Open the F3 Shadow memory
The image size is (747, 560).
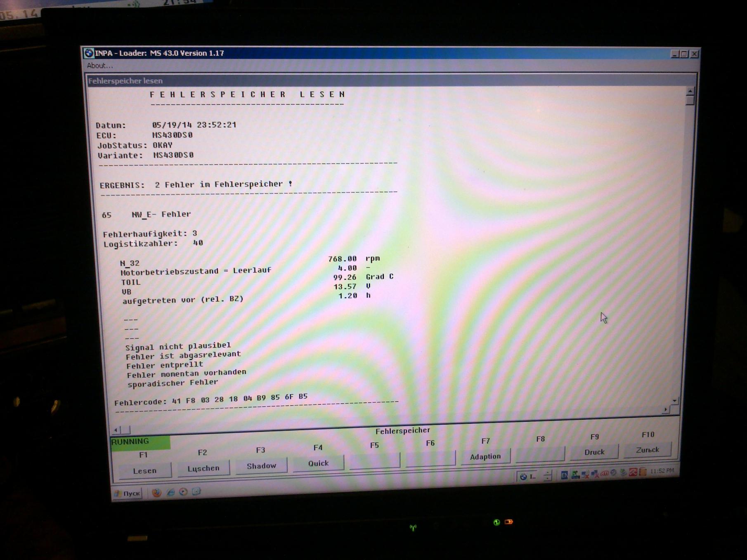point(261,466)
